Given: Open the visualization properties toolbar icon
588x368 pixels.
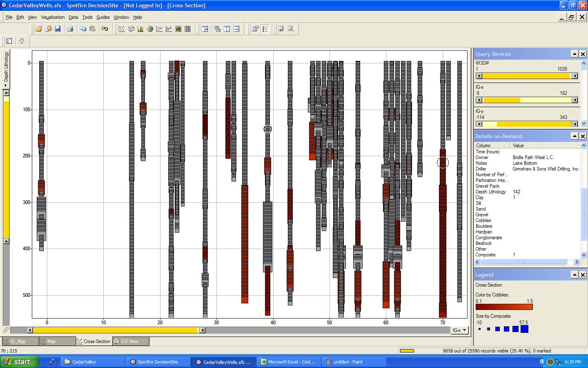Looking at the screenshot, I should tap(255, 29).
